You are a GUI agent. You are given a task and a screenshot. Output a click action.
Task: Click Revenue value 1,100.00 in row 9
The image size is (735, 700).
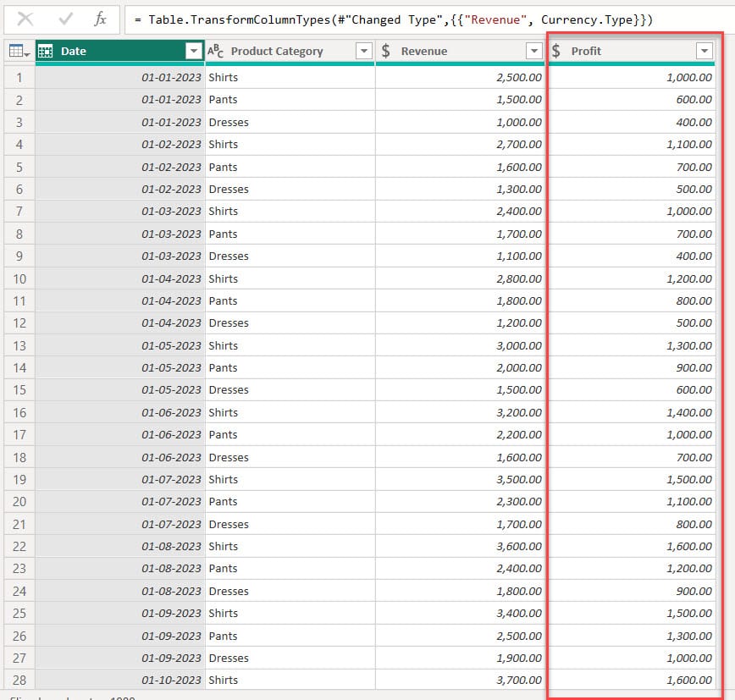pyautogui.click(x=519, y=256)
